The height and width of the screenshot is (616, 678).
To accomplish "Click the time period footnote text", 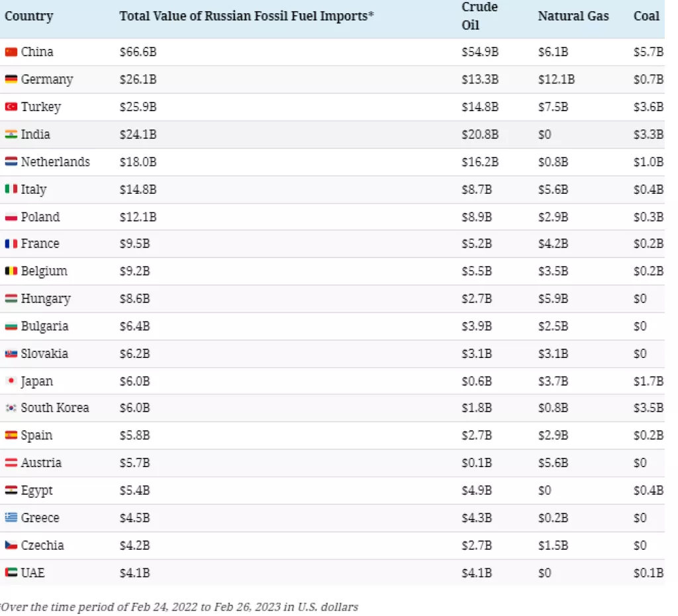I will (180, 607).
